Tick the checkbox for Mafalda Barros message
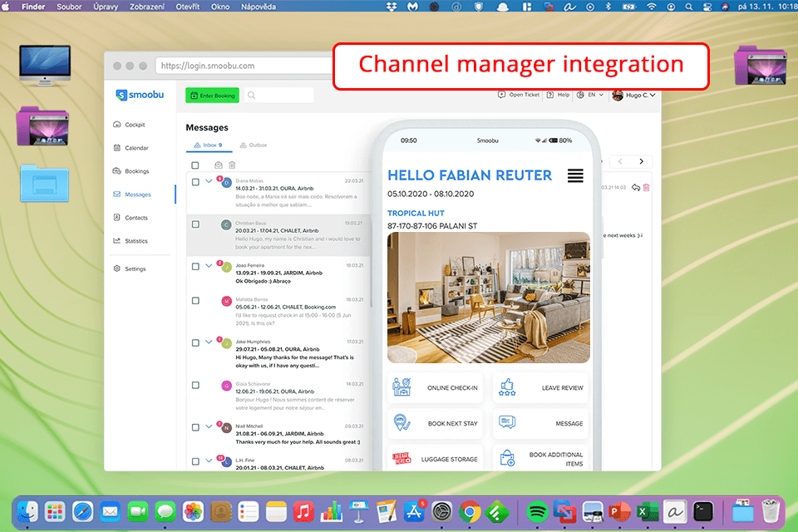Viewport: 798px width, 532px height. (x=195, y=300)
